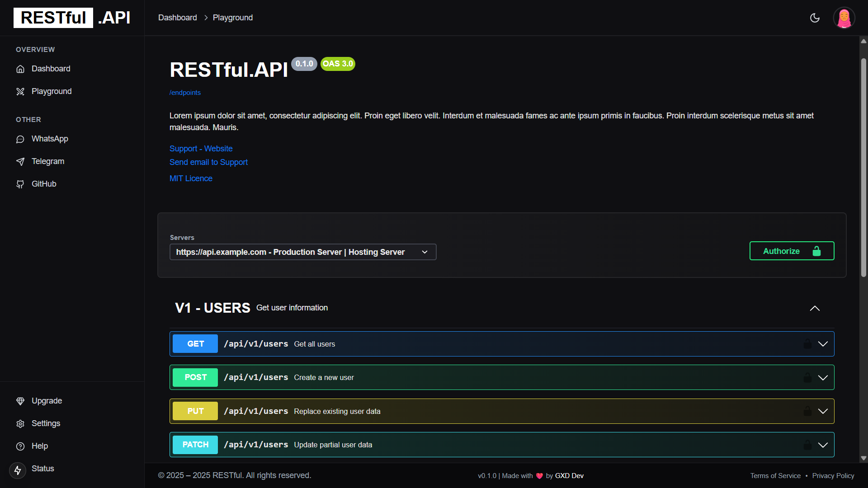Screen dimensions: 868x488
Task: Open user avatar profile menu
Action: 844,18
